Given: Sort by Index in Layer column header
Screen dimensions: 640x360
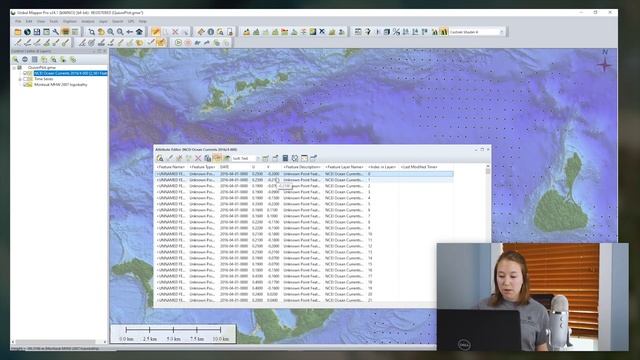Looking at the screenshot, I should pyautogui.click(x=382, y=167).
